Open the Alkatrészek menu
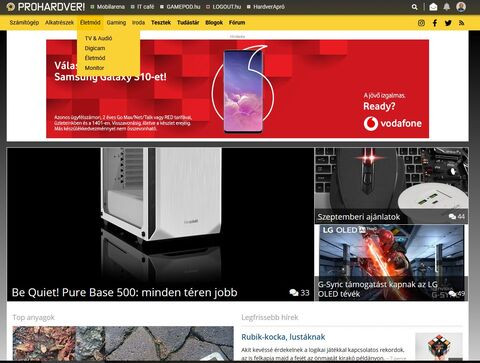The height and width of the screenshot is (363, 480). [59, 23]
